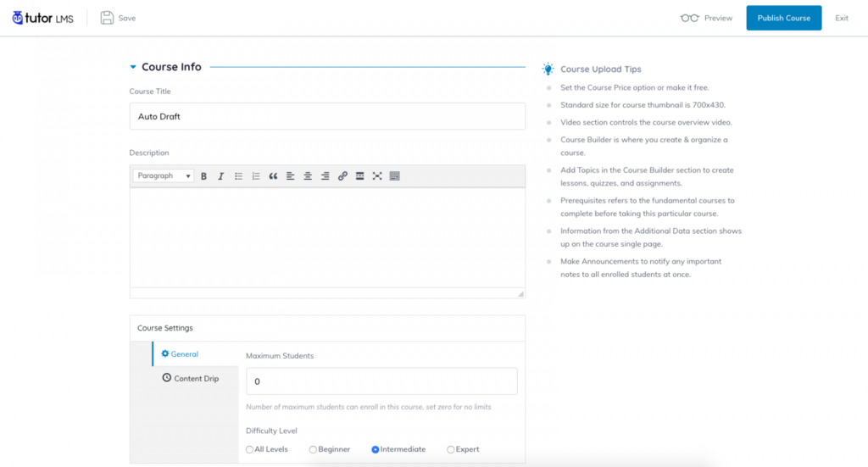
Task: Collapse the Course Info section
Action: (x=133, y=67)
